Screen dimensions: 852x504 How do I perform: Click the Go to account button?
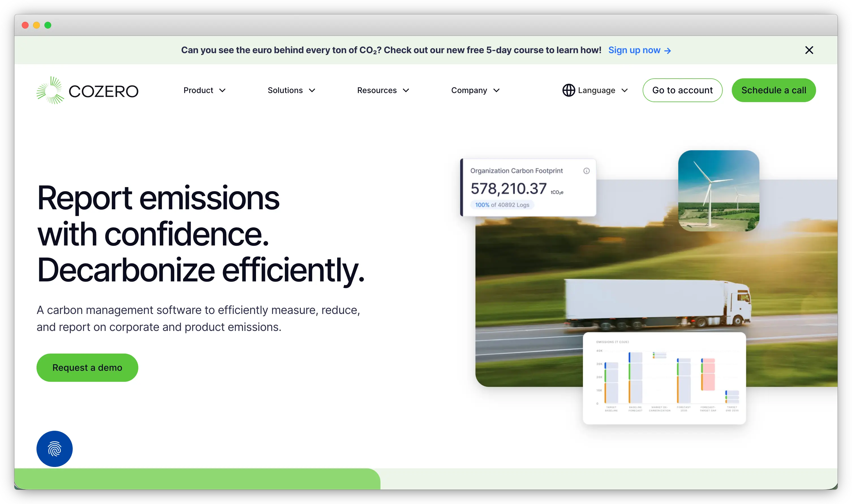pyautogui.click(x=682, y=90)
